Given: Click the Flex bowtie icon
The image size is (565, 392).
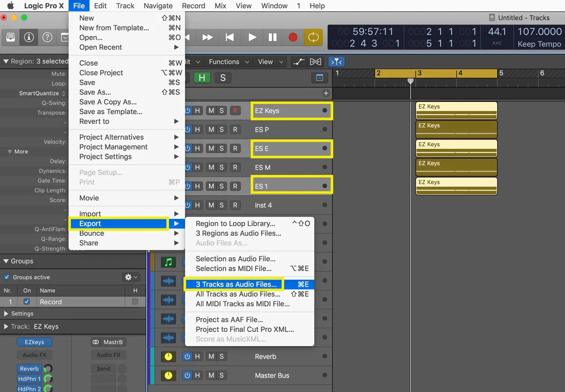Looking at the screenshot, I should (x=316, y=62).
